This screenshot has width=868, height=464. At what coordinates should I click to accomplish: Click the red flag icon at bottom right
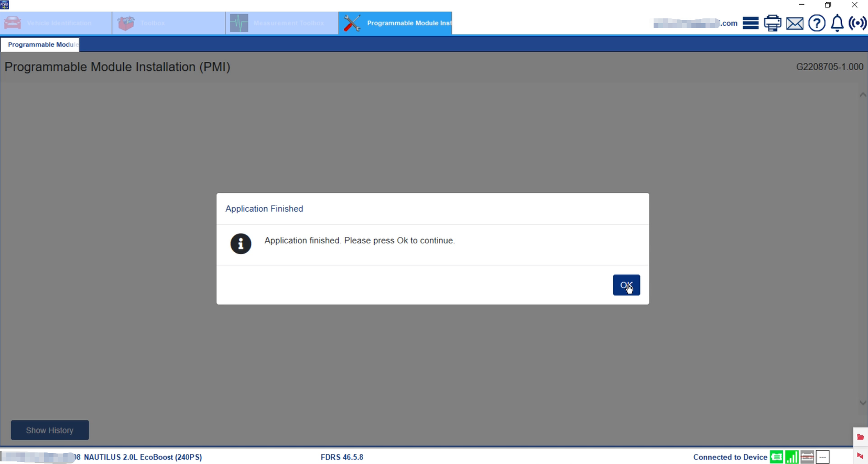pos(860,456)
